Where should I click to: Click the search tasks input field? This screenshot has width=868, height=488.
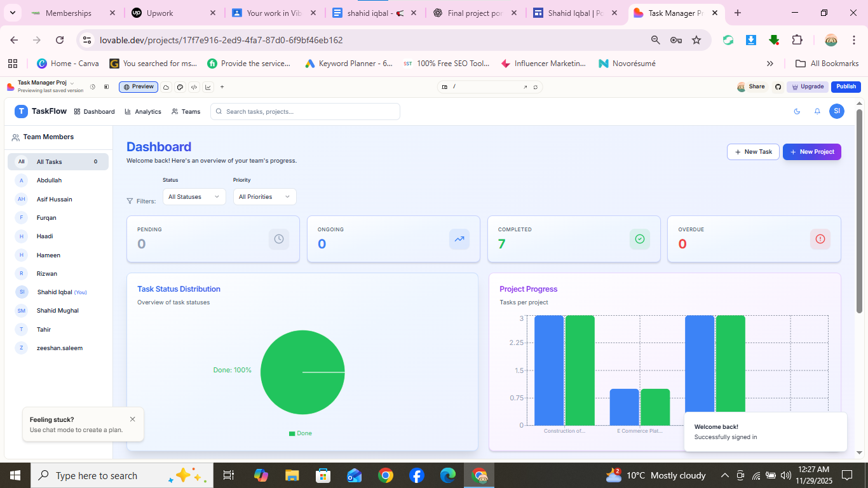point(305,111)
